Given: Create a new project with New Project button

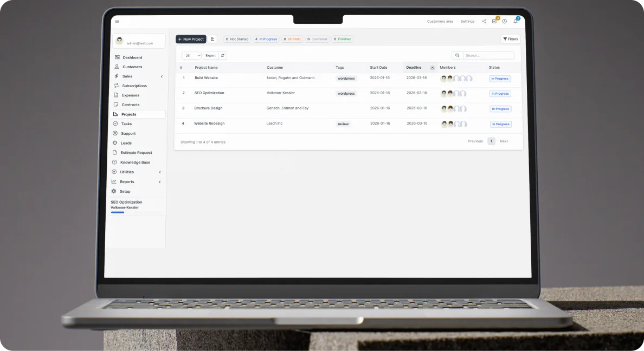Looking at the screenshot, I should tap(190, 39).
